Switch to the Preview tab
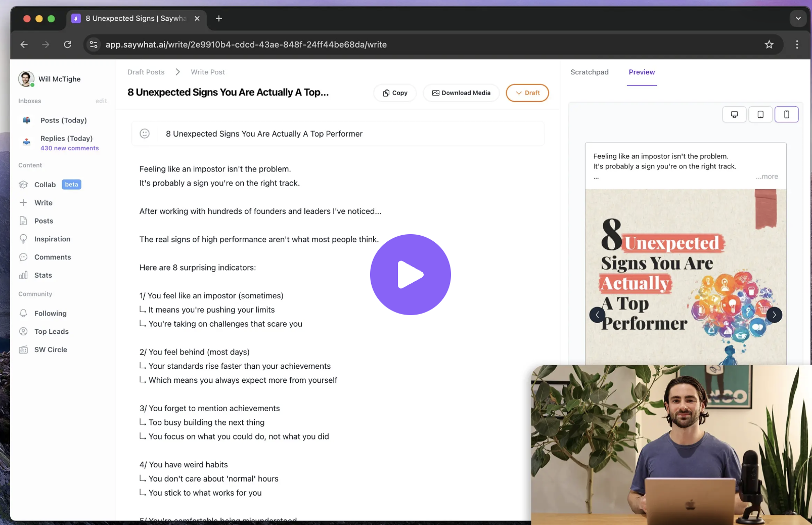This screenshot has width=812, height=525. coord(642,72)
